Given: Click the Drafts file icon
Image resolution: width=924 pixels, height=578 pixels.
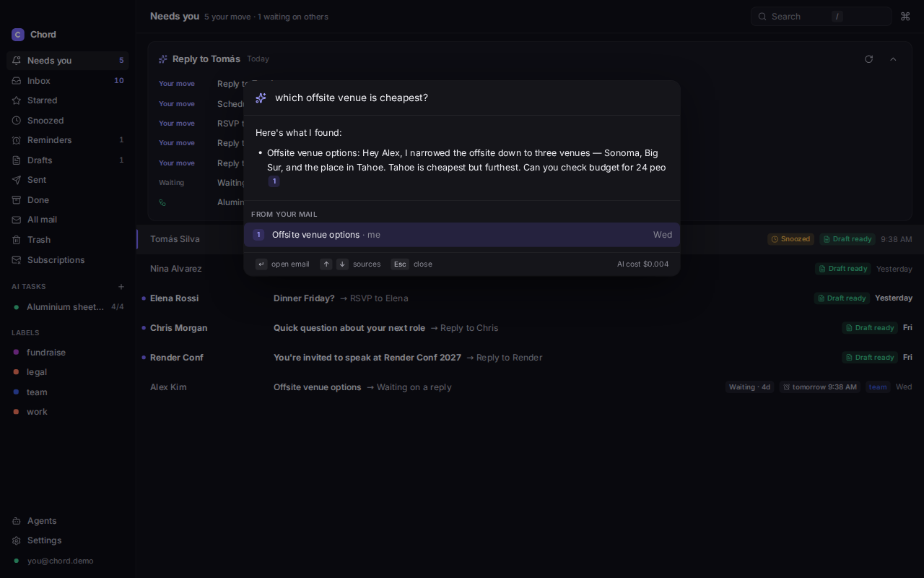Looking at the screenshot, I should (x=17, y=160).
